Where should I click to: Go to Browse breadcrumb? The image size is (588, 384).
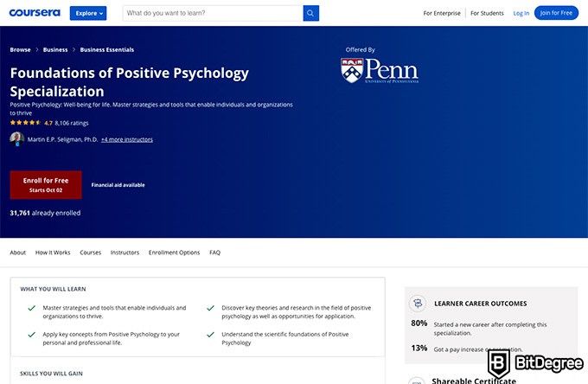pyautogui.click(x=20, y=49)
